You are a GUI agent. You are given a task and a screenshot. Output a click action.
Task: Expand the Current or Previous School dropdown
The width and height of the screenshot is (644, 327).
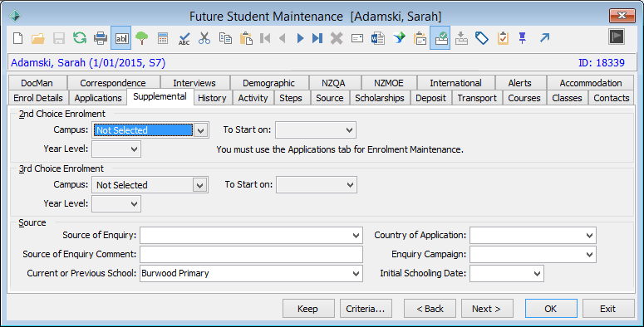coord(356,274)
